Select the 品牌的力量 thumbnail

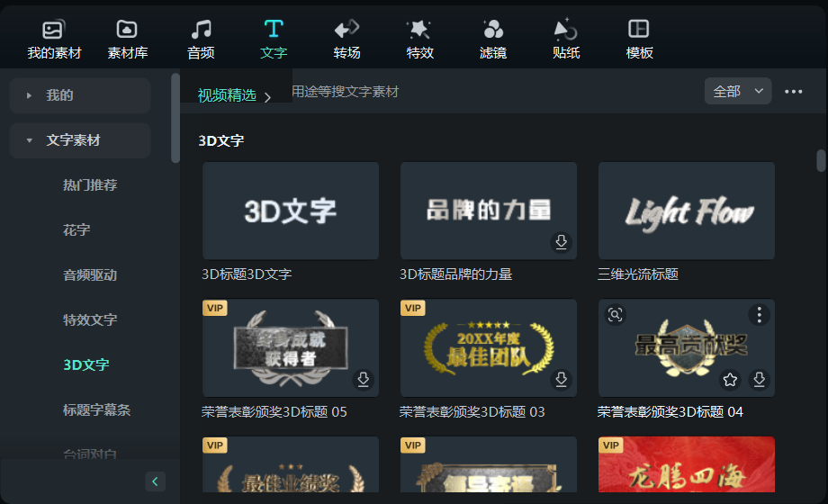pyautogui.click(x=489, y=211)
